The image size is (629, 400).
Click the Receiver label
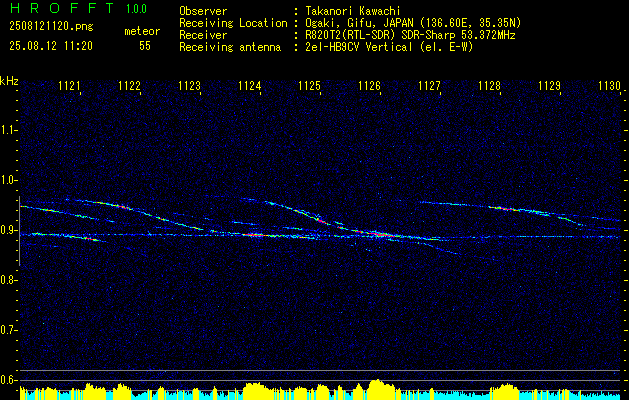tap(203, 35)
